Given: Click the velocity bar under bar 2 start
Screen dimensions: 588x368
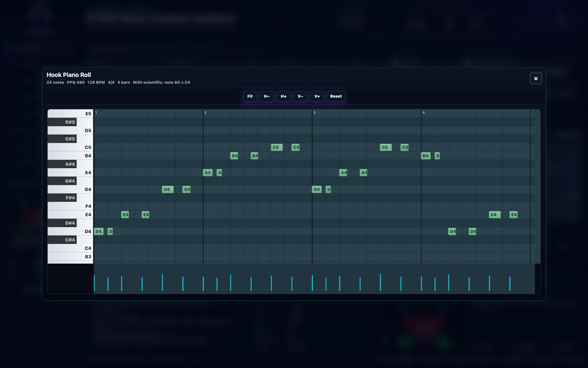Looking at the screenshot, I should [x=203, y=283].
